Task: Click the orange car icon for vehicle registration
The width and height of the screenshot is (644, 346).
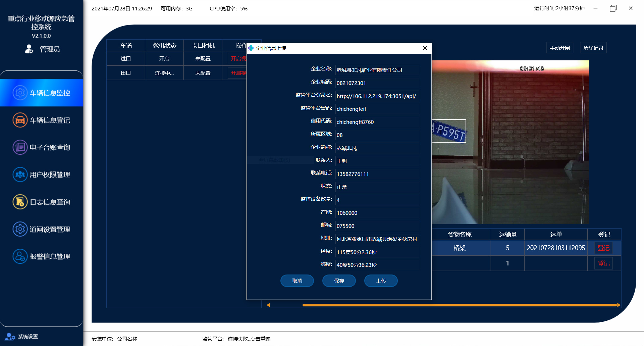Action: 20,120
